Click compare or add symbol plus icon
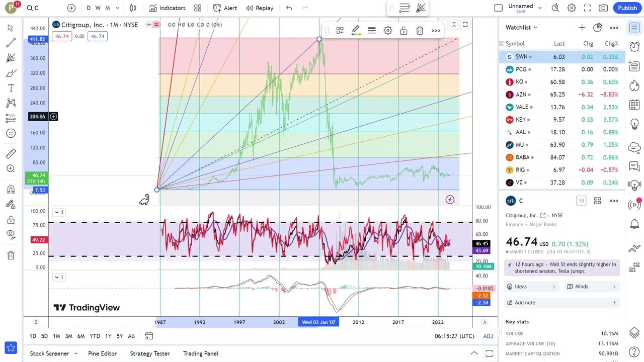 (x=71, y=8)
